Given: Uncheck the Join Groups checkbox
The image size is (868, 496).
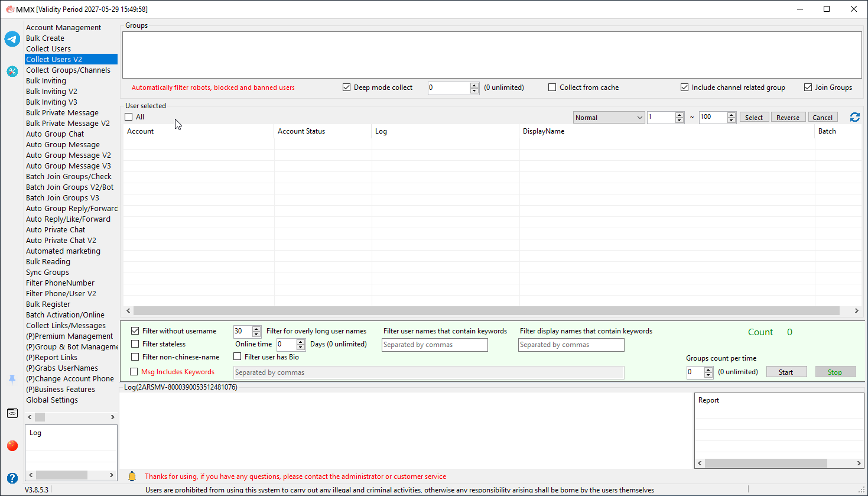Looking at the screenshot, I should click(808, 87).
